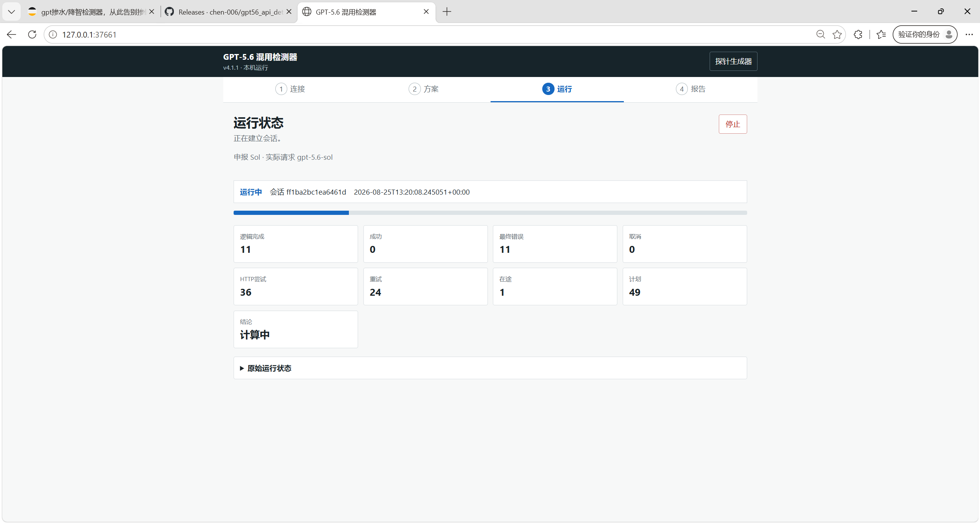Go to step 2 方案
This screenshot has height=524, width=980.
423,89
